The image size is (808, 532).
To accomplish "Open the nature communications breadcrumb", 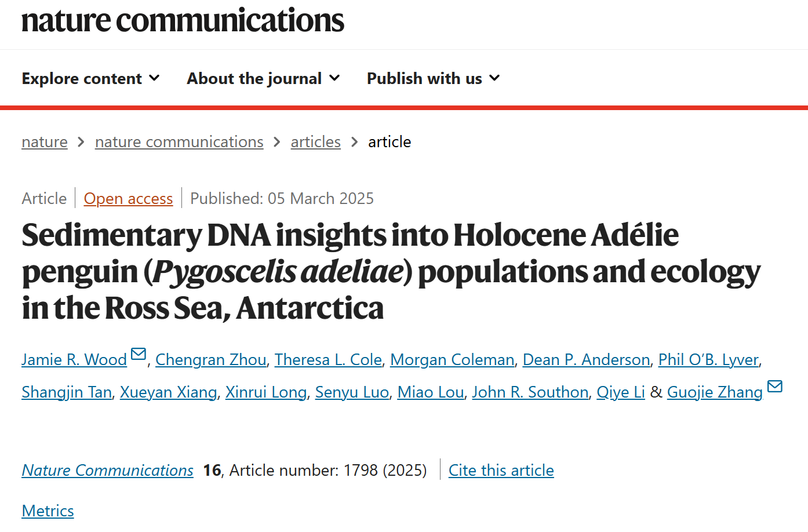I will 179,142.
